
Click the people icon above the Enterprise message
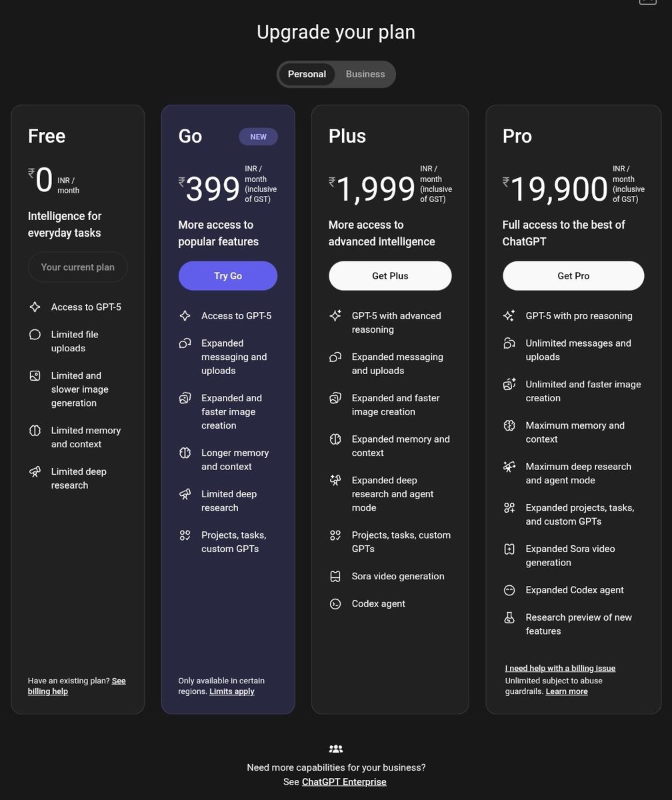335,748
